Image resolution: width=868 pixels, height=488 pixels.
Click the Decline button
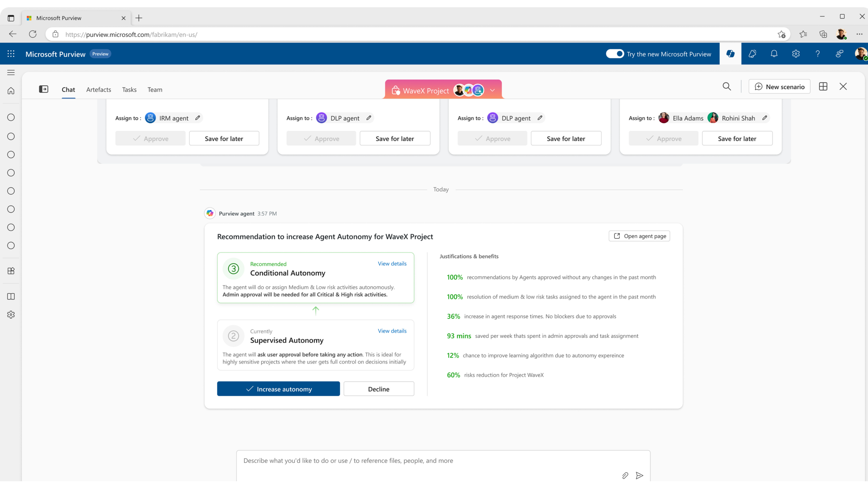pos(379,389)
